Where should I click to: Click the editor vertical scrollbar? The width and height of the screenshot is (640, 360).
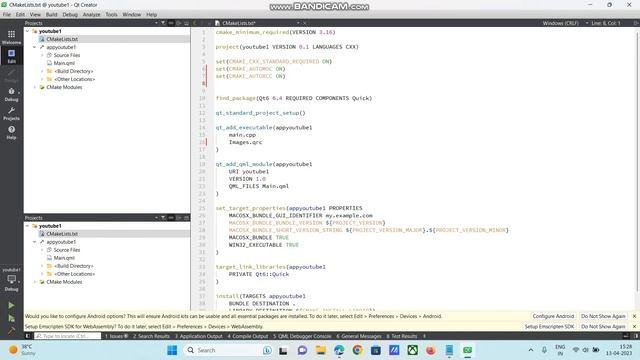click(x=637, y=161)
